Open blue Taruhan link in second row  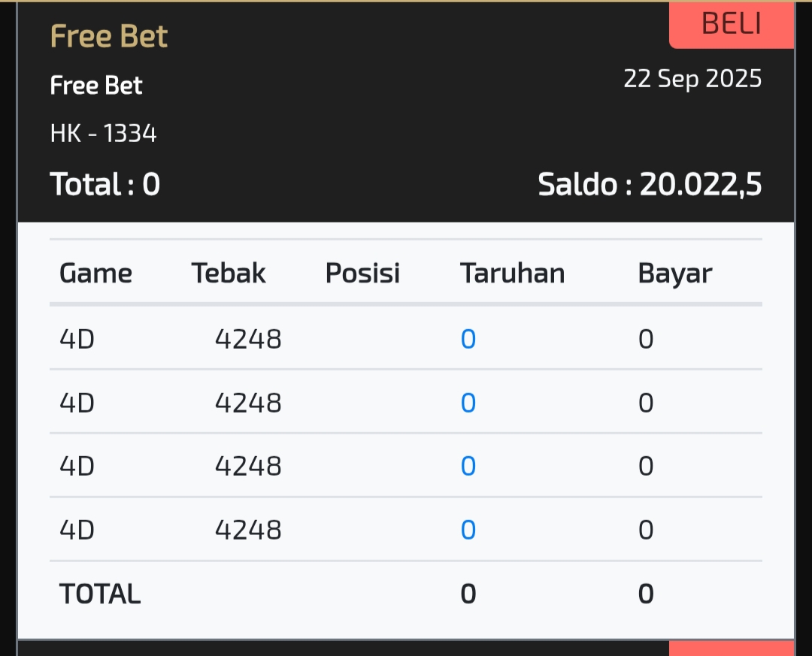(468, 404)
